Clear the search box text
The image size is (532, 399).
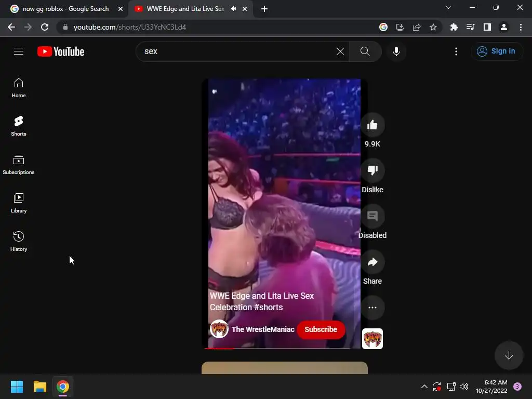pyautogui.click(x=340, y=51)
